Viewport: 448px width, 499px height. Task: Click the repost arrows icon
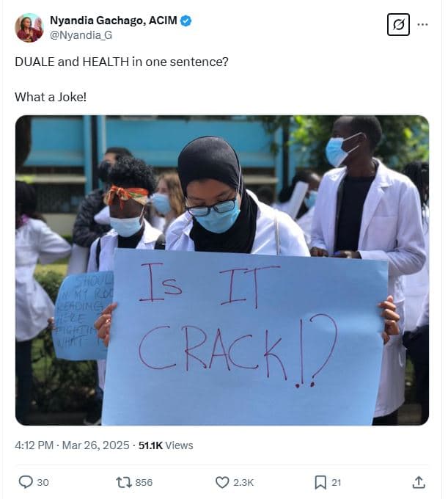124,482
